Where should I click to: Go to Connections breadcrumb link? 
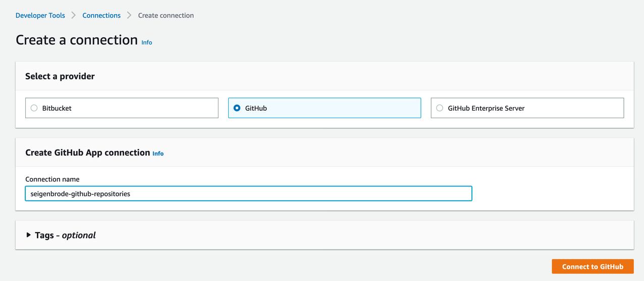pos(101,16)
